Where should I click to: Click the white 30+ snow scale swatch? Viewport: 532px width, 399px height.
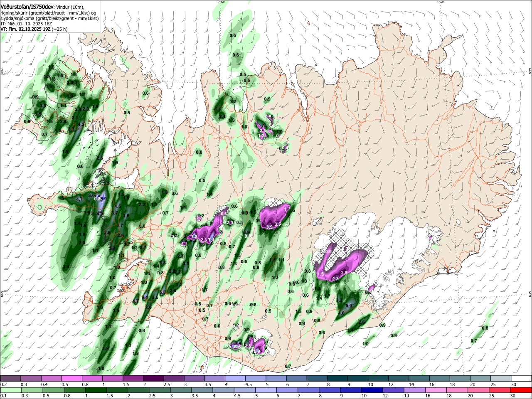pos(521,378)
